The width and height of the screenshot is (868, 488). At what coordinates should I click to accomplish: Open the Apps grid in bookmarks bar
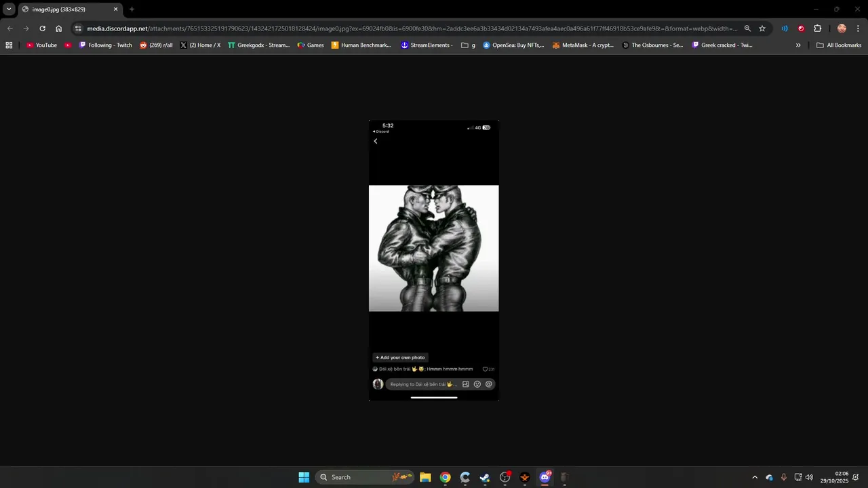pos(9,45)
